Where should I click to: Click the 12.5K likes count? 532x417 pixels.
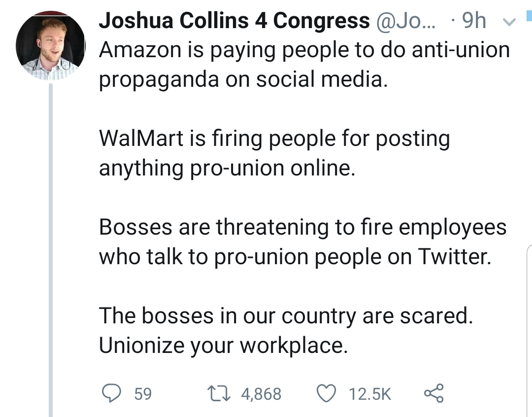[x=369, y=394]
